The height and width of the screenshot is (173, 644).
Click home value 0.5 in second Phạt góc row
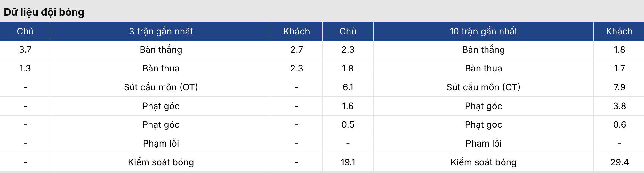pyautogui.click(x=348, y=124)
